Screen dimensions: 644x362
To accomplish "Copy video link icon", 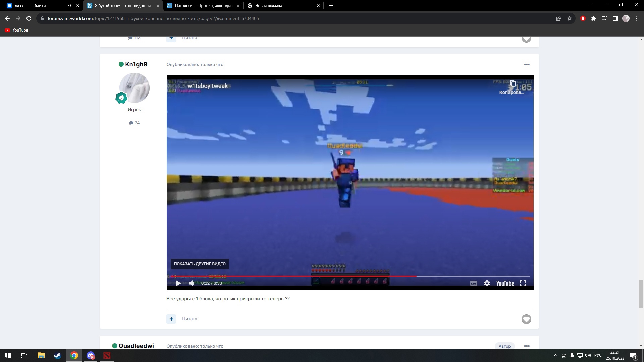I will pyautogui.click(x=513, y=84).
